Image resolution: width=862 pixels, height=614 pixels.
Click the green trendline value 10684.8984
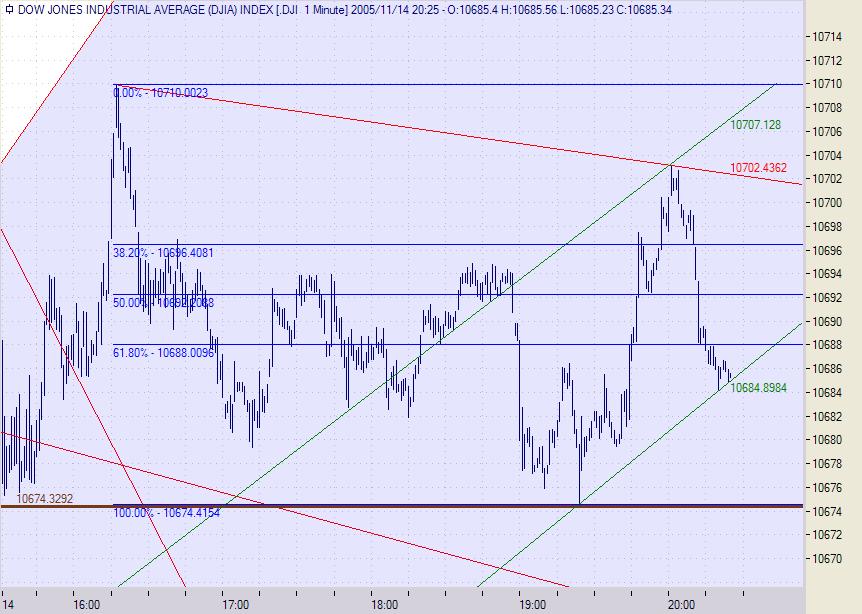coord(758,388)
